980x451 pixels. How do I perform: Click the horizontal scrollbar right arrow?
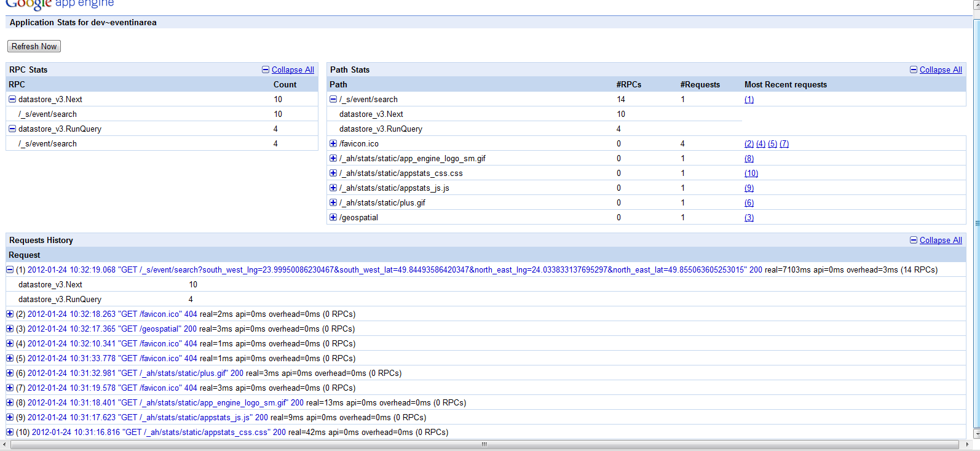967,444
